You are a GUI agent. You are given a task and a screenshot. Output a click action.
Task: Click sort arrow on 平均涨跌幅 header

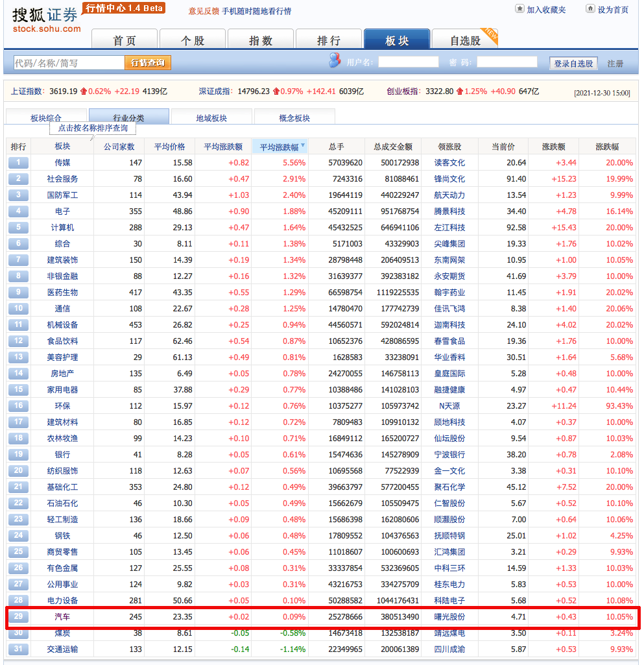(x=303, y=145)
